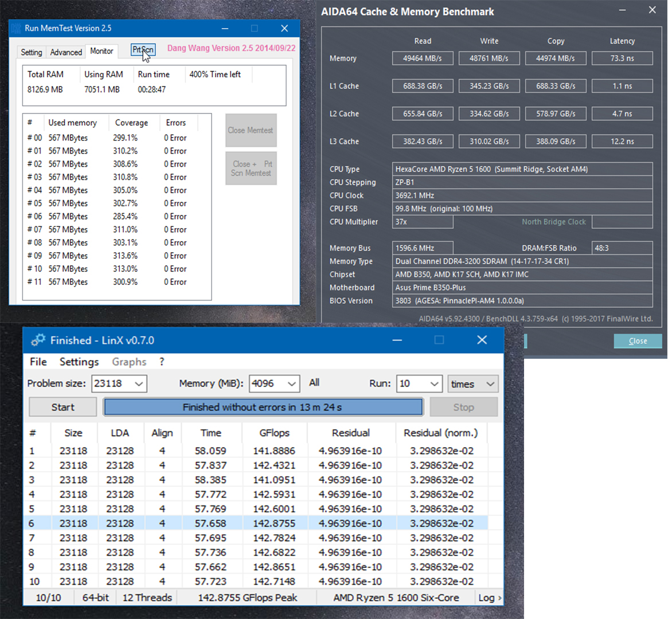The height and width of the screenshot is (619, 672).
Task: Click the 64-bit status bar entry
Action: click(x=95, y=598)
